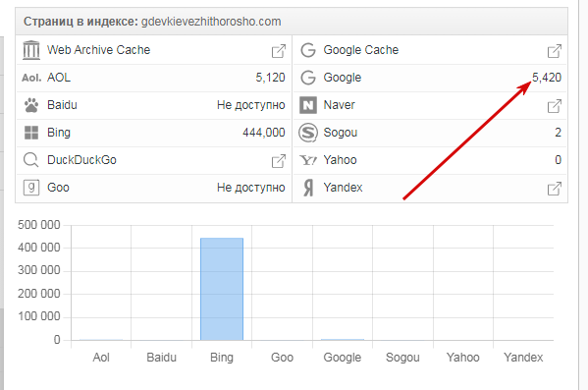Select the Google Cache row label
The image size is (588, 390).
coord(360,50)
